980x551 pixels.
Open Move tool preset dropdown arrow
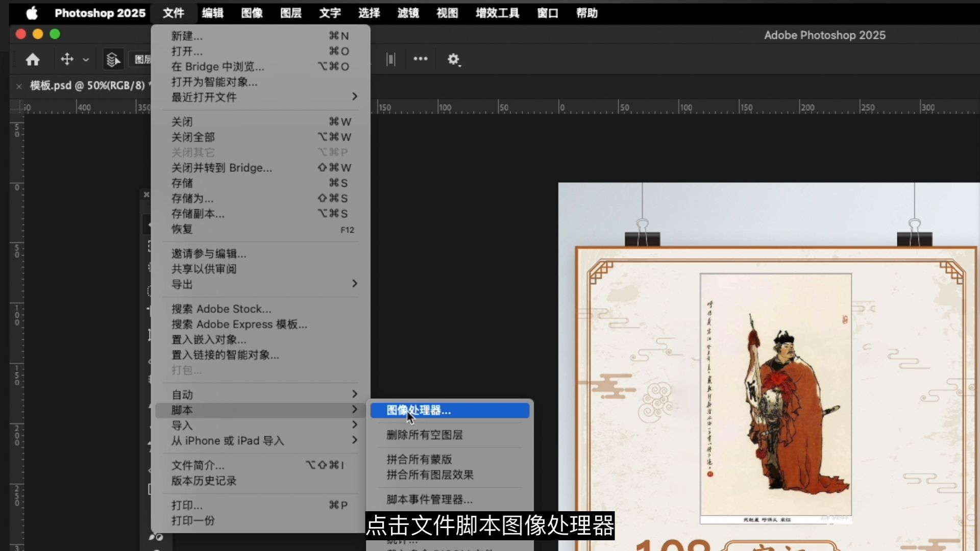coord(86,60)
